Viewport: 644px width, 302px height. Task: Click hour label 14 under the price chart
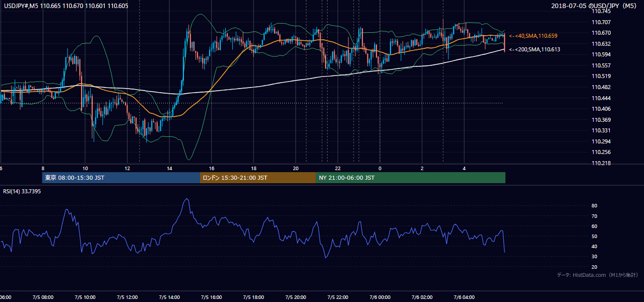[169, 168]
